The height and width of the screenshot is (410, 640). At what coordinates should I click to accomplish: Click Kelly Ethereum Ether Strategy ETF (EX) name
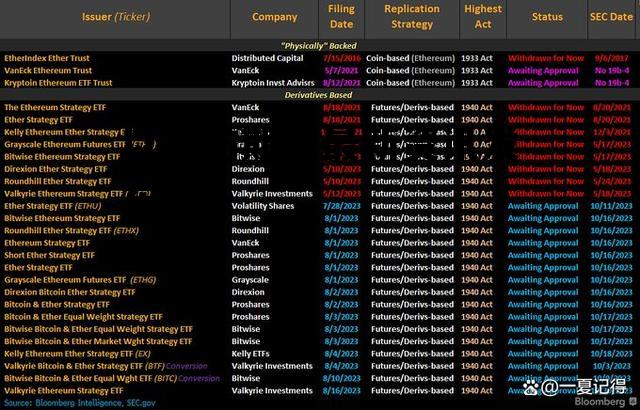pos(77,354)
